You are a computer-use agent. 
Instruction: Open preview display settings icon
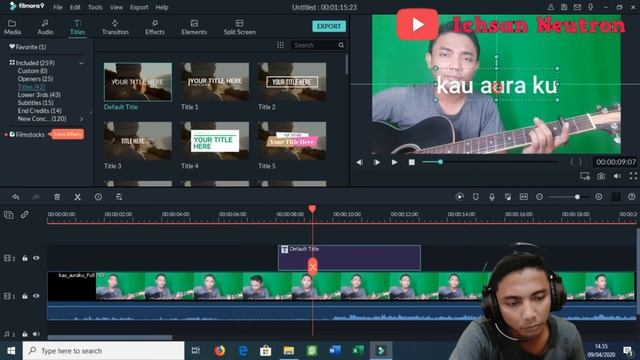585,176
